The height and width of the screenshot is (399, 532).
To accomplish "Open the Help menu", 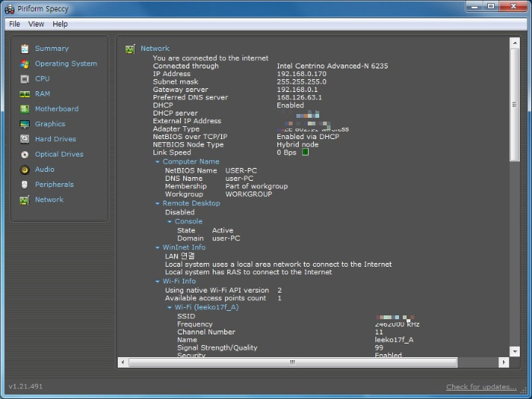I will (60, 24).
